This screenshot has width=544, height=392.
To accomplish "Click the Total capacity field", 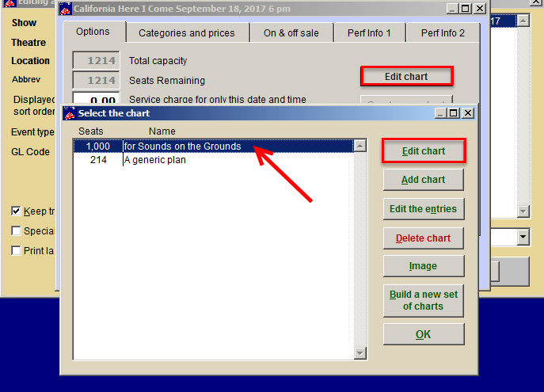I will [x=96, y=60].
